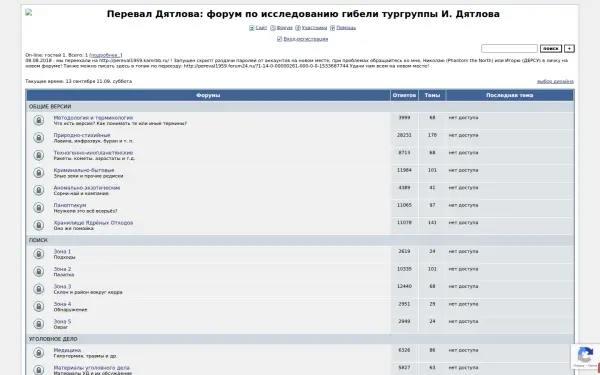This screenshot has height=375, width=600.
Task: Open the Зона 5 forum link
Action: [x=62, y=321]
